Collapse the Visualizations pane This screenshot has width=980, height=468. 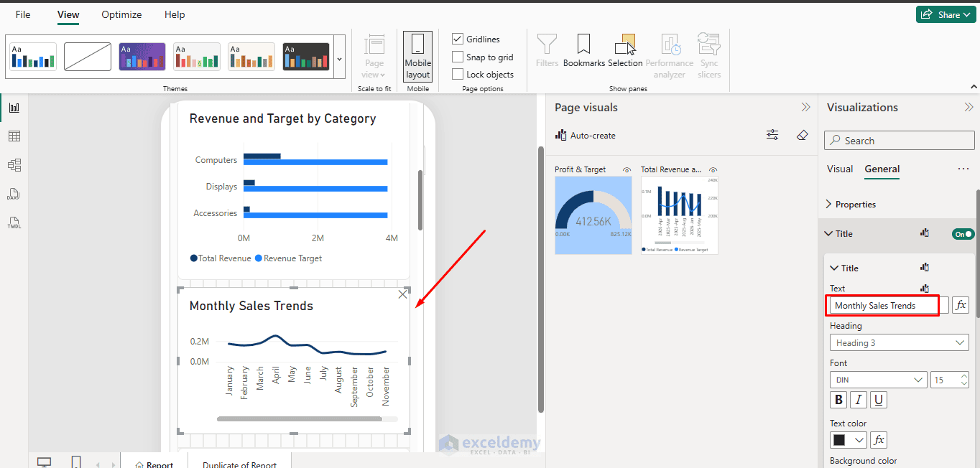click(969, 107)
